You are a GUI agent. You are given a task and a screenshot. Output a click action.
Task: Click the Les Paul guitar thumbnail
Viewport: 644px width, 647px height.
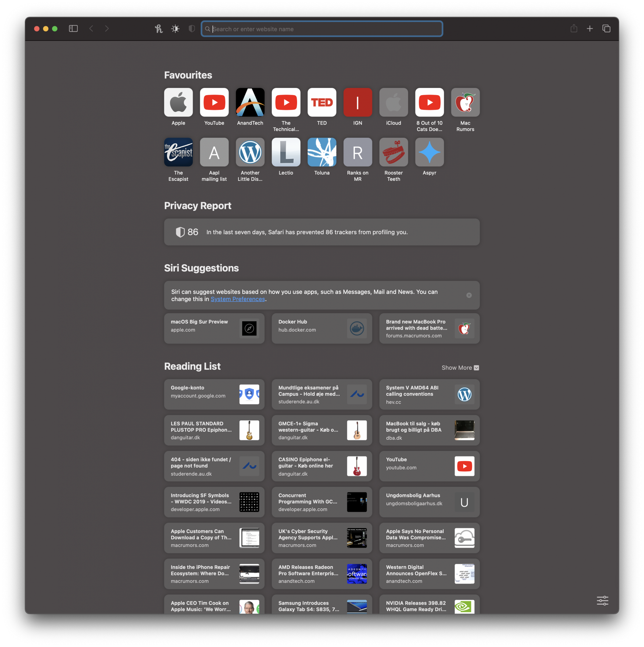[249, 430]
